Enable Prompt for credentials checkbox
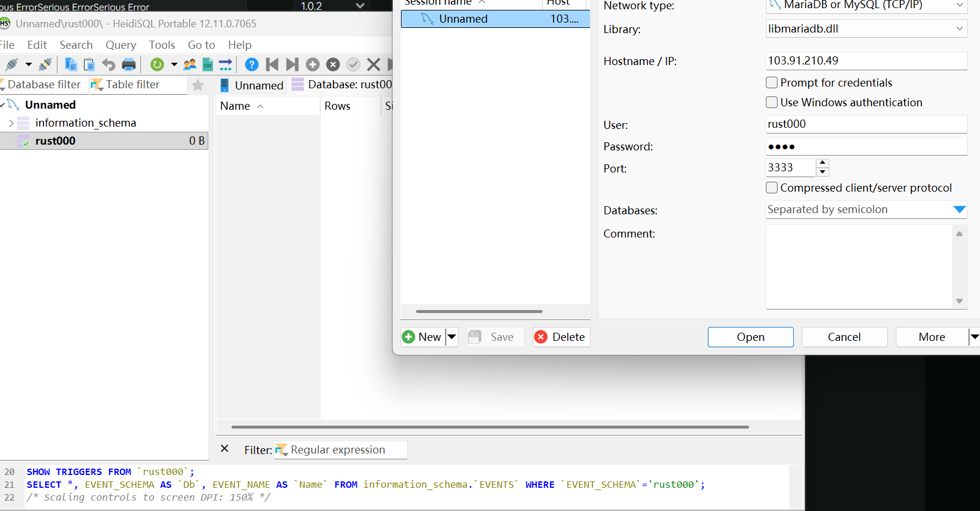The image size is (980, 511). pos(772,82)
